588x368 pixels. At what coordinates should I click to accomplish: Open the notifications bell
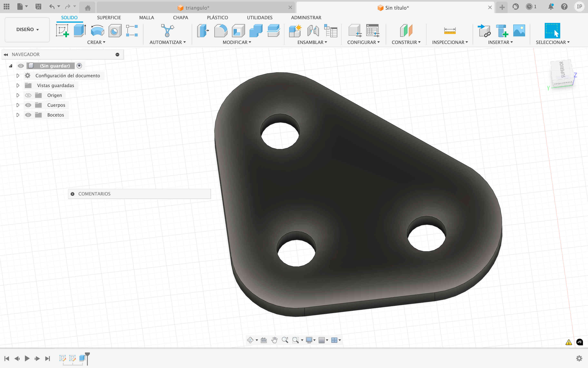(551, 7)
